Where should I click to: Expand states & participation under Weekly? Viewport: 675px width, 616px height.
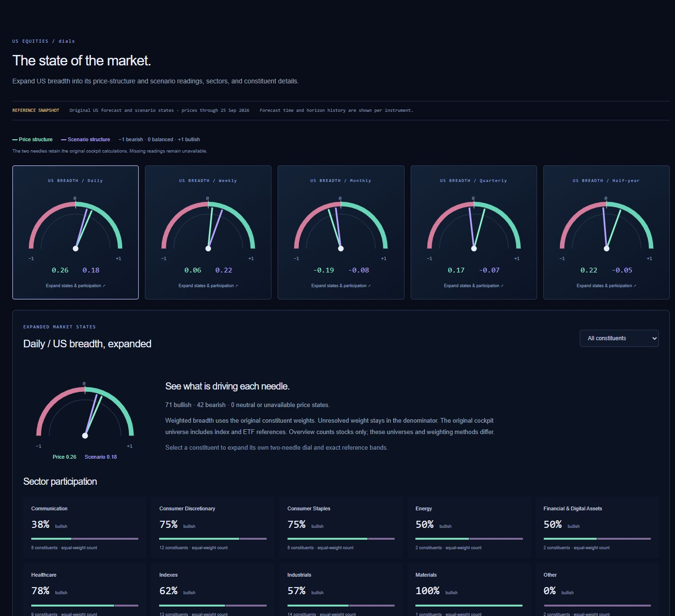[208, 286]
